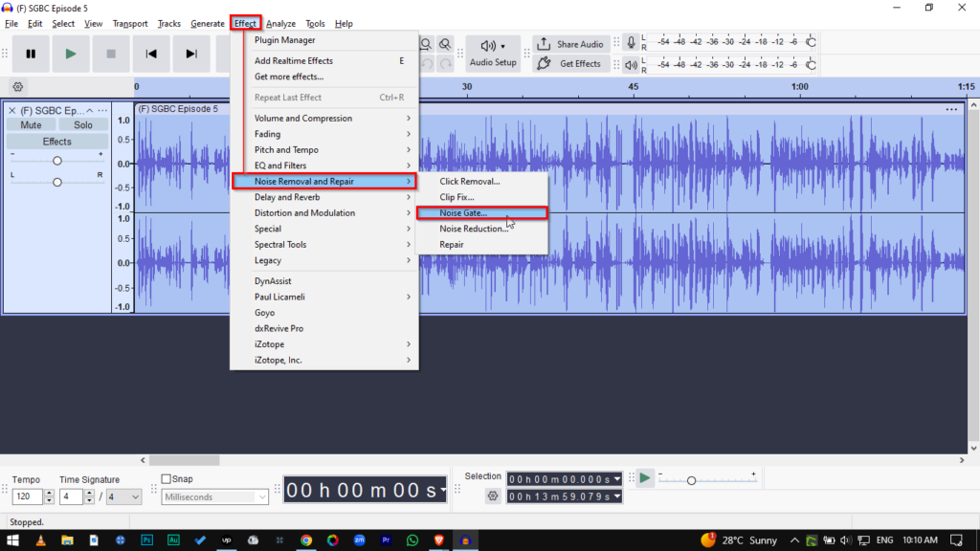Choose Noise Reduction menu entry
This screenshot has width=980, height=551.
[474, 229]
